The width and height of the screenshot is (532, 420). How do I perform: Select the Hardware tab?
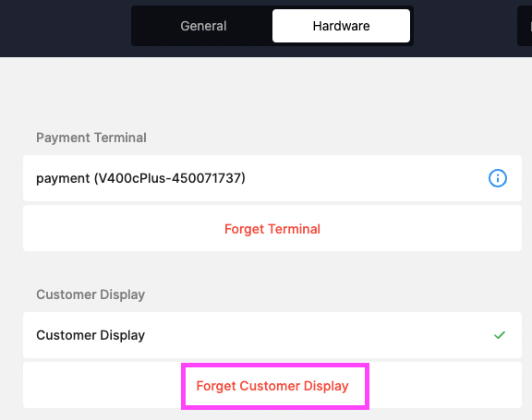click(x=341, y=26)
